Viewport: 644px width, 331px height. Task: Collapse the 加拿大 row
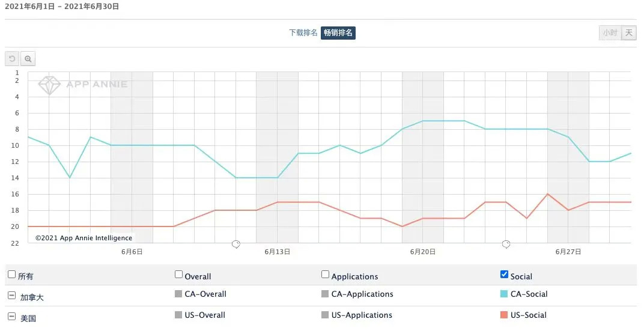coord(12,296)
